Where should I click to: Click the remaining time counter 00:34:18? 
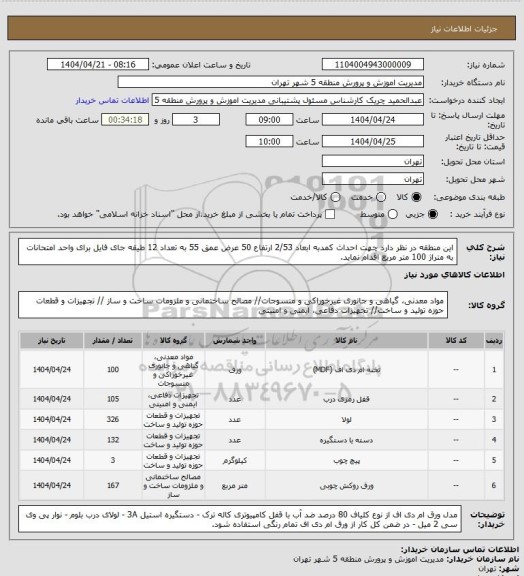(125, 120)
